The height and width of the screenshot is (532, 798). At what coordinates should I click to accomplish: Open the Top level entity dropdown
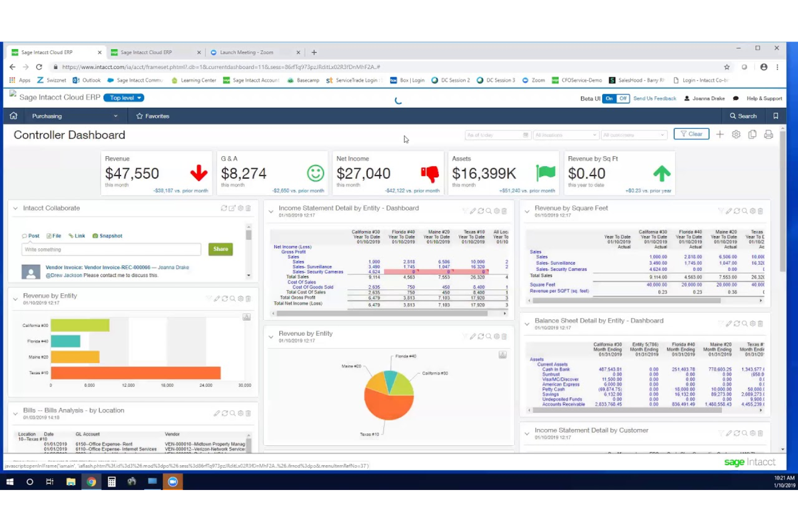124,98
